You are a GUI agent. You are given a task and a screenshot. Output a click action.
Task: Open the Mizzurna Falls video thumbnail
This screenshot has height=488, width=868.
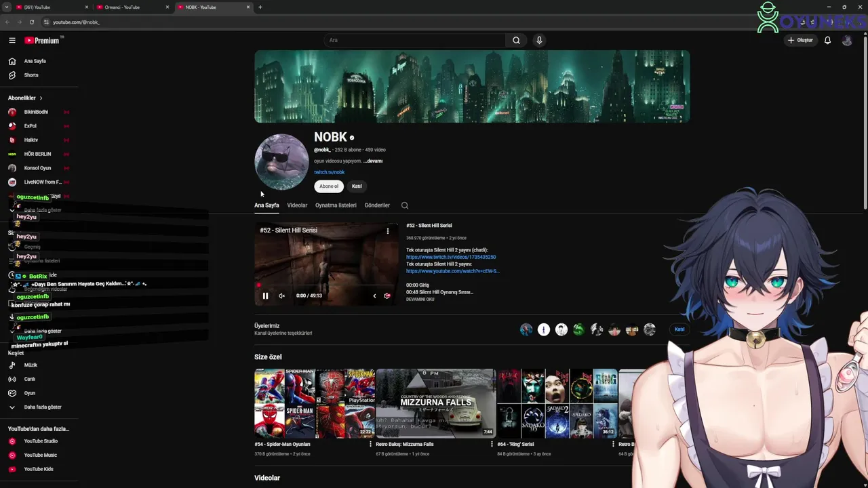(x=436, y=403)
